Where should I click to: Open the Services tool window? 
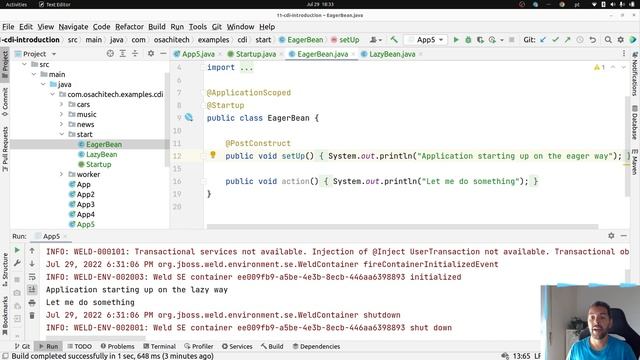(237, 346)
